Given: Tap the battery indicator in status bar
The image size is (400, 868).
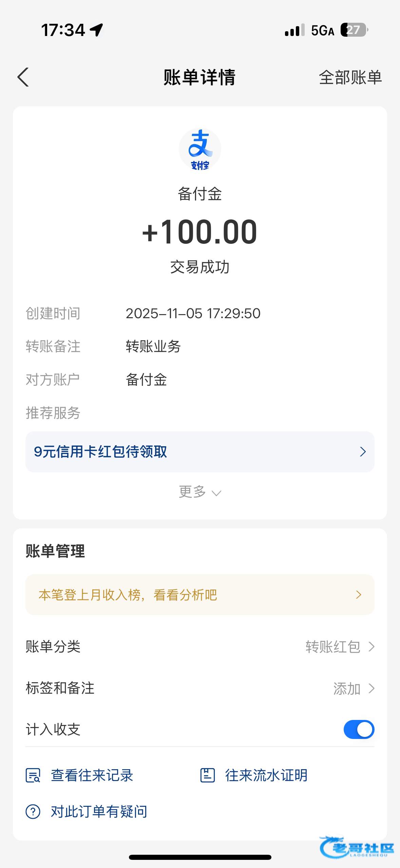Looking at the screenshot, I should click(x=354, y=30).
